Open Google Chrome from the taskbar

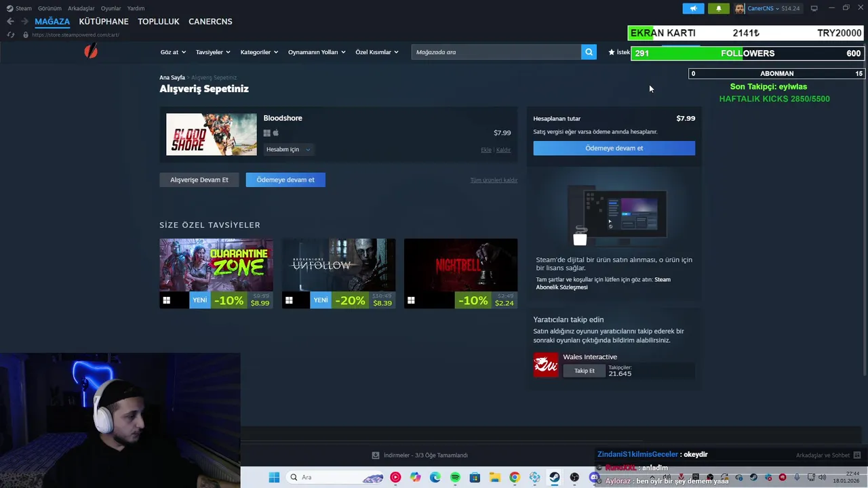515,477
